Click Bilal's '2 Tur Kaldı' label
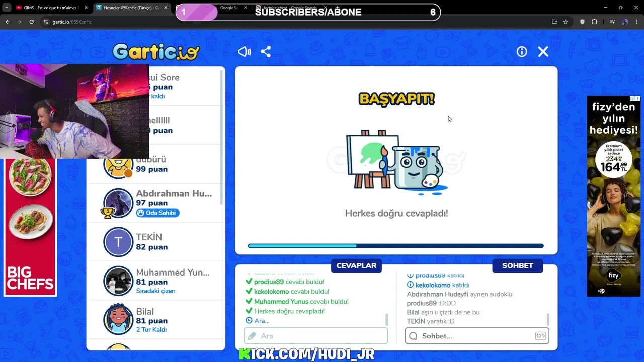Screen dimensions: 644x362 click(x=151, y=330)
